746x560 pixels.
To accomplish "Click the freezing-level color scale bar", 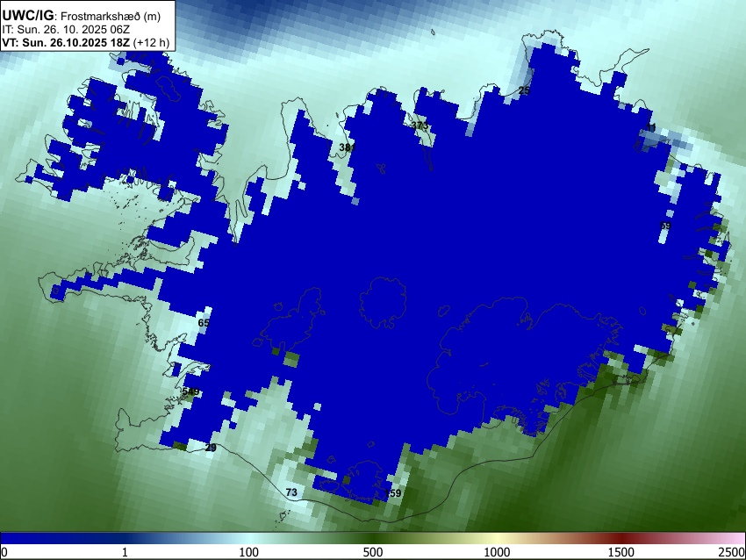I will [373, 538].
